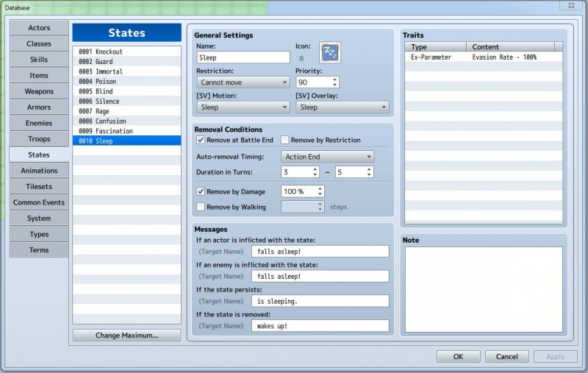Viewport: 588px width, 373px height.
Task: Adjust Remove by Damage percentage stepper
Action: (x=320, y=191)
